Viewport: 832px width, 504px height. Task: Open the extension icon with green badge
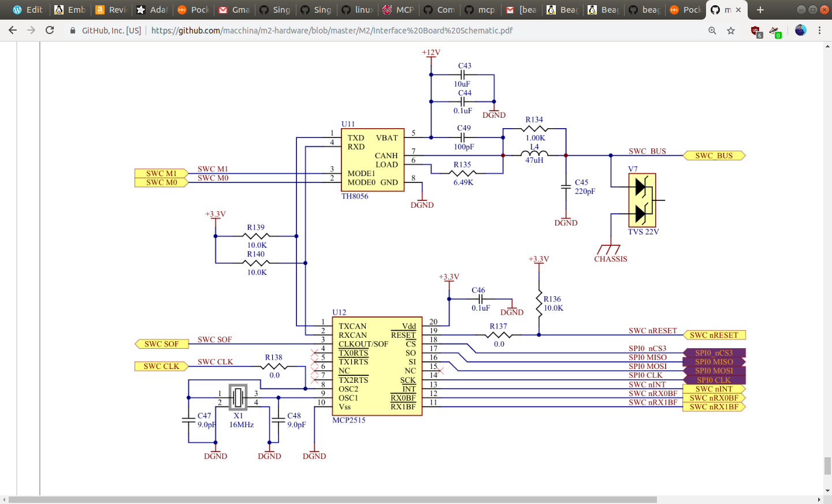click(x=775, y=31)
